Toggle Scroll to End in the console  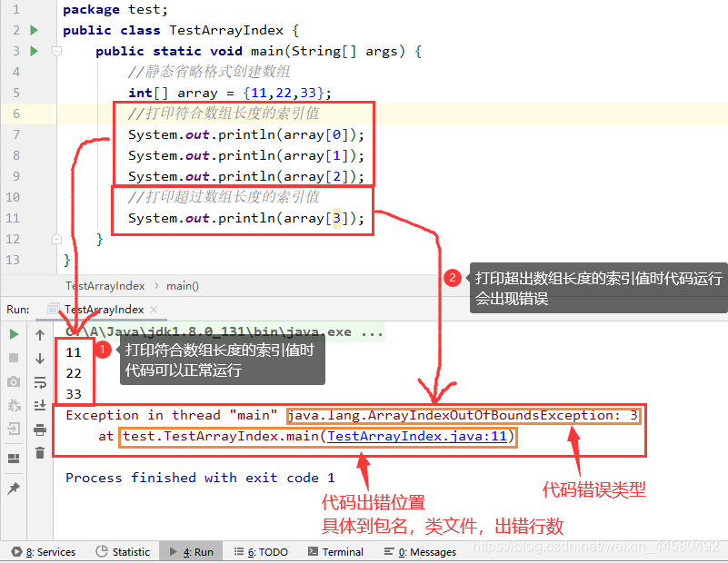coord(40,405)
